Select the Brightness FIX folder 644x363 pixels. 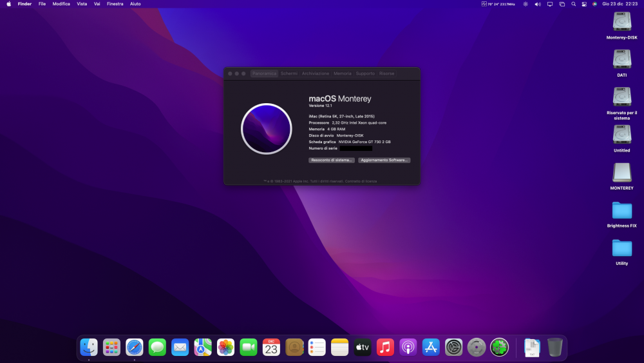pos(622,210)
